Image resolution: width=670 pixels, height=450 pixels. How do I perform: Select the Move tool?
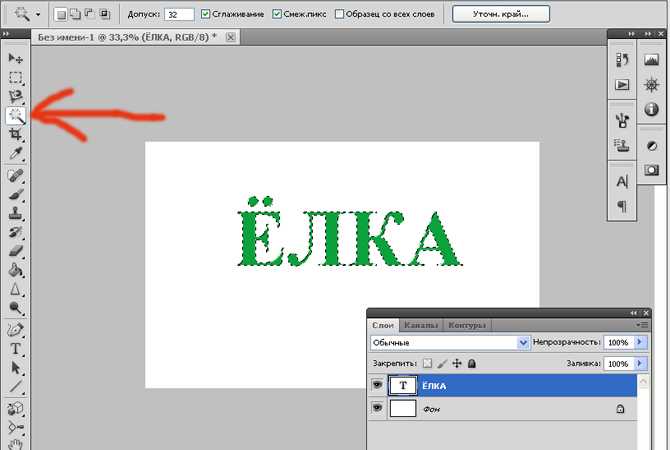pos(15,59)
